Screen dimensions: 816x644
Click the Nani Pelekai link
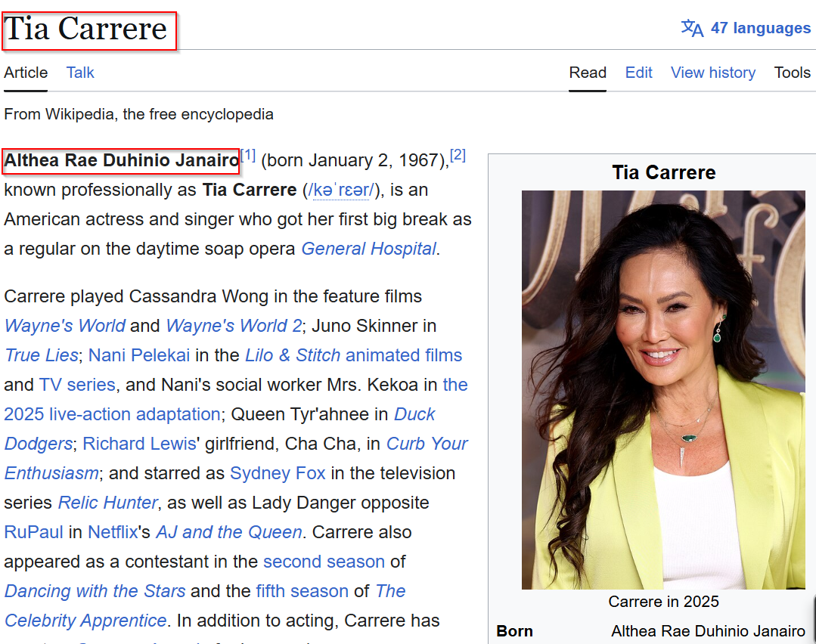click(x=138, y=355)
